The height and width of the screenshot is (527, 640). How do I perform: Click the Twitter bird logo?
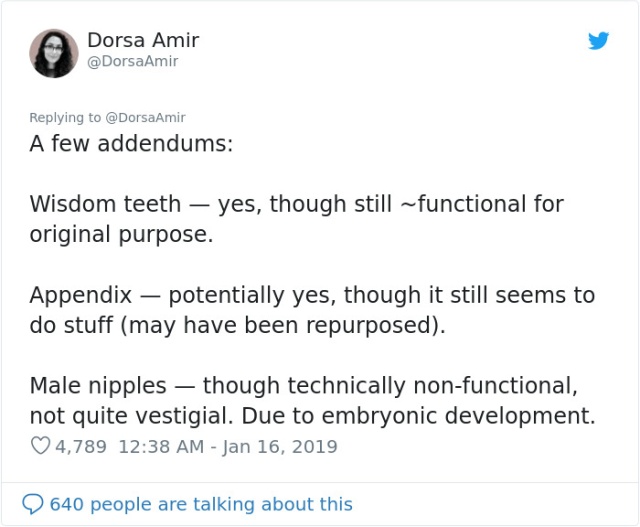click(x=598, y=40)
